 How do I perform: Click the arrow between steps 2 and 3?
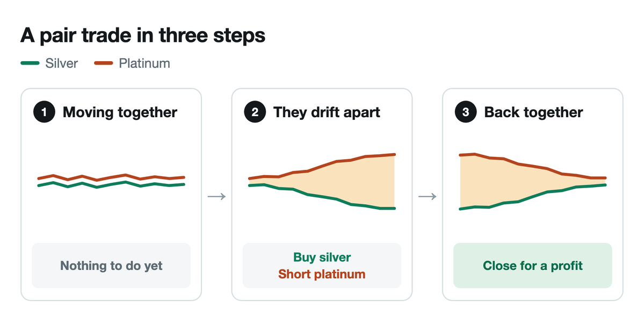pos(427,197)
